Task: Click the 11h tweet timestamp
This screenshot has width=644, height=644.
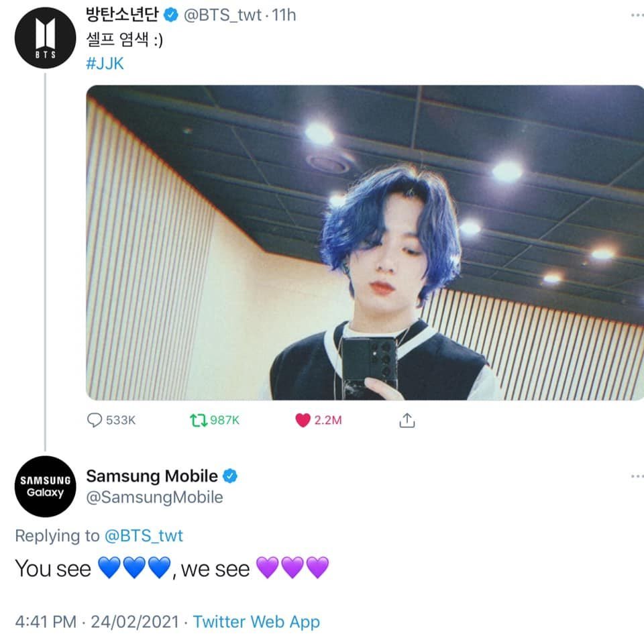Action: [x=284, y=15]
